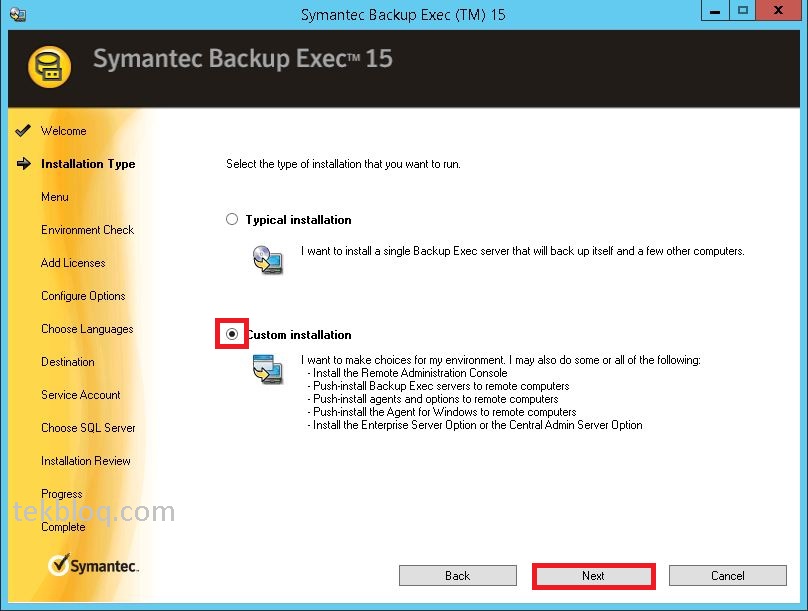Open the Service Account step

[x=81, y=395]
